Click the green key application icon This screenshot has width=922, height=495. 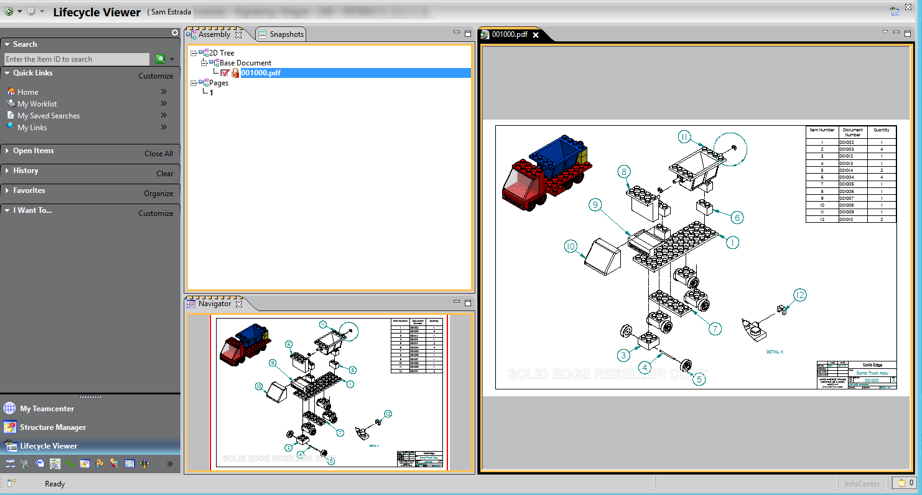[70, 463]
